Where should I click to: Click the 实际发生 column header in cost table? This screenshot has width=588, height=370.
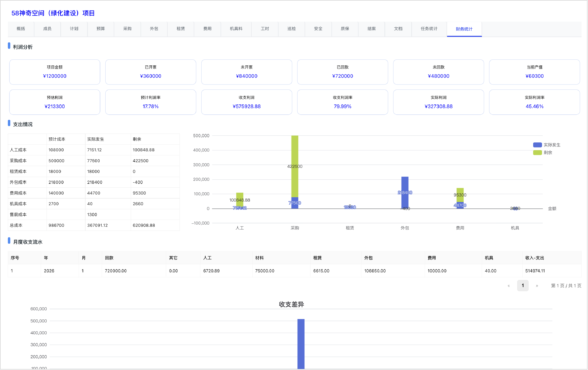click(x=96, y=139)
